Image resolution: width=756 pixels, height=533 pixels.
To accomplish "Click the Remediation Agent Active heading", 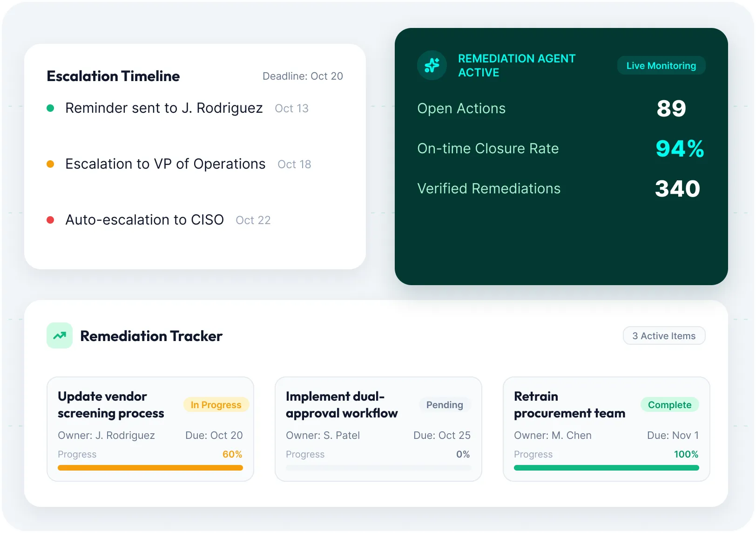I will [x=517, y=66].
